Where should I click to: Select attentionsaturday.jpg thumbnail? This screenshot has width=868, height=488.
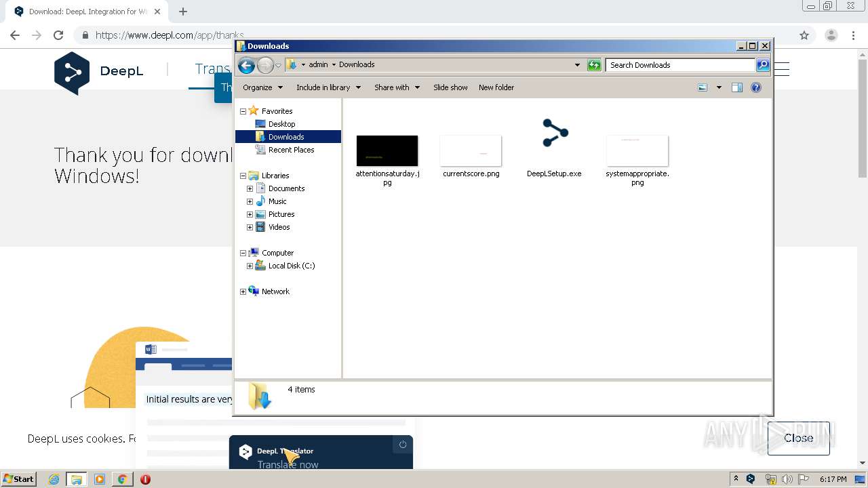click(x=387, y=150)
